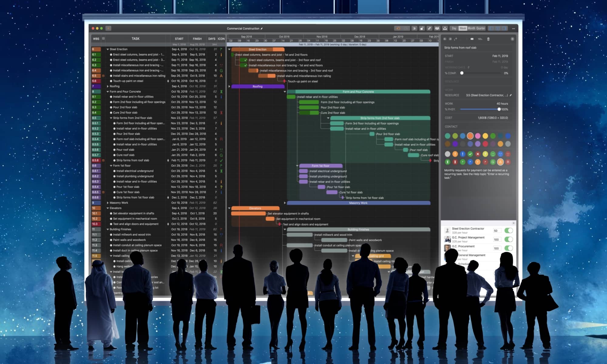Switch timeline to Day view
The height and width of the screenshot is (364, 607).
pyautogui.click(x=454, y=28)
